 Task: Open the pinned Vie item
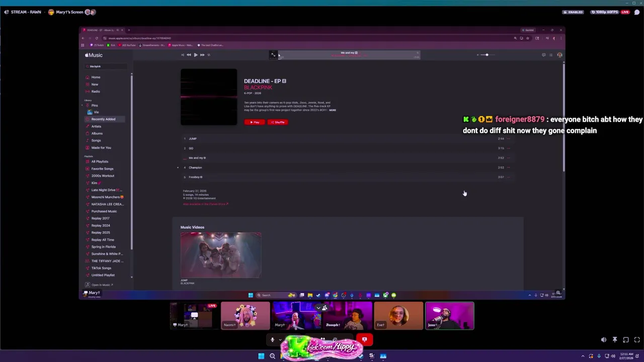click(x=96, y=112)
